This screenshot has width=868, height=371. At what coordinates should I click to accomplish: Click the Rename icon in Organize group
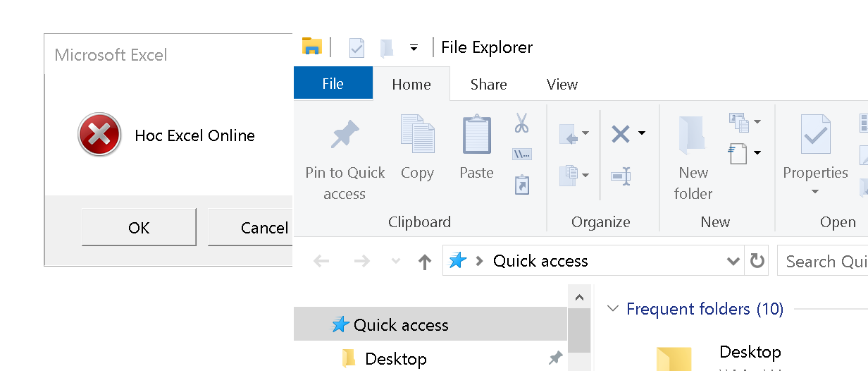621,176
